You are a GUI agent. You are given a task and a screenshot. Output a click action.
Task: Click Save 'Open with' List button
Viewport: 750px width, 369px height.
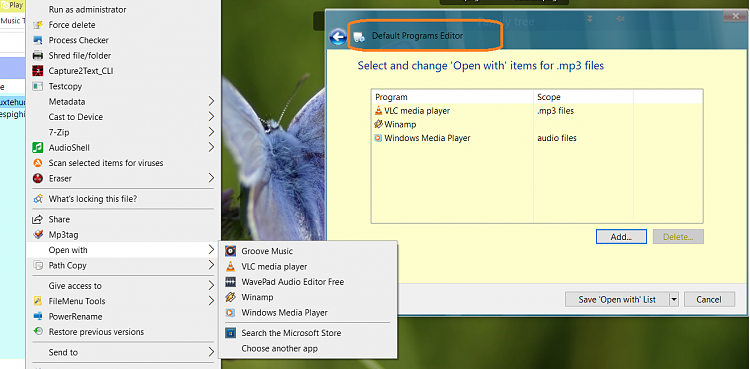(617, 300)
